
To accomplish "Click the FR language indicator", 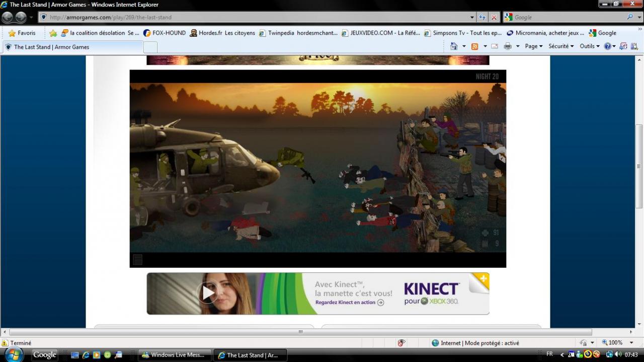I will pos(550,354).
